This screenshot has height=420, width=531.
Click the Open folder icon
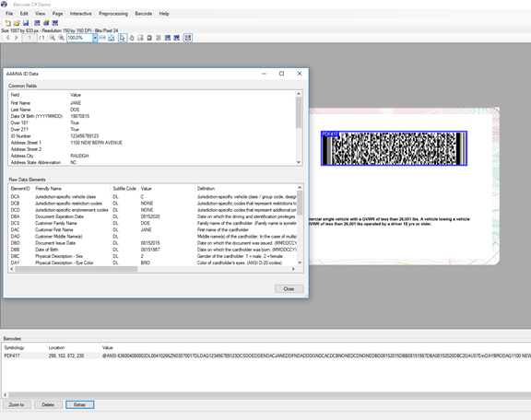pos(17,23)
